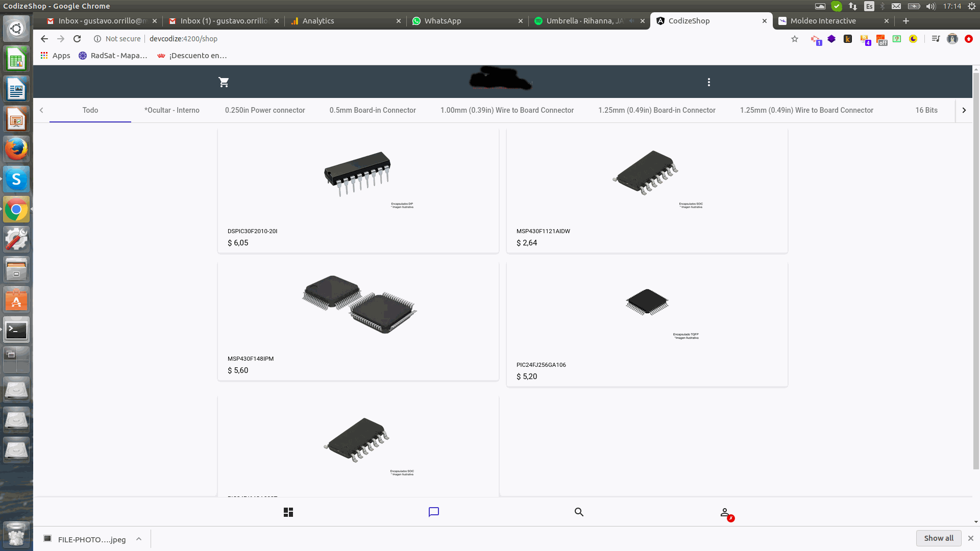
Task: Open the user account icon in bottom navigation
Action: click(725, 512)
